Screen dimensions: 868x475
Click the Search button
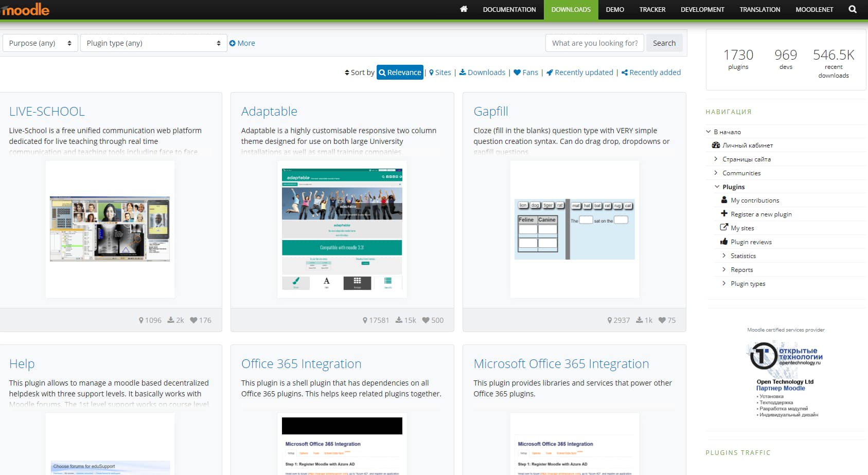[664, 43]
